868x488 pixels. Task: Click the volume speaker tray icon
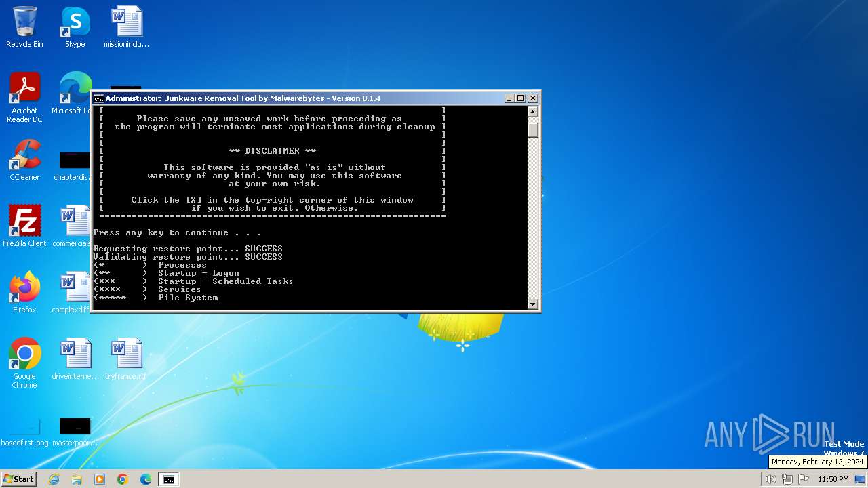tap(770, 479)
